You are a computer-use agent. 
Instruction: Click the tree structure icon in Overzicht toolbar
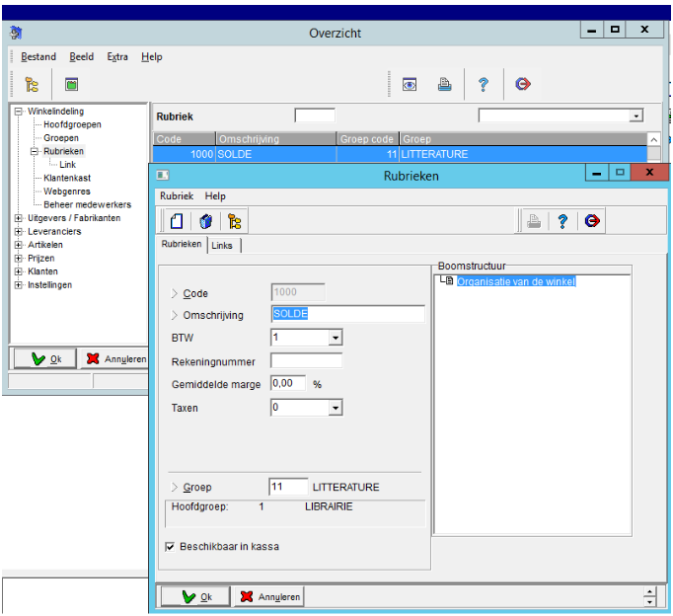[32, 84]
